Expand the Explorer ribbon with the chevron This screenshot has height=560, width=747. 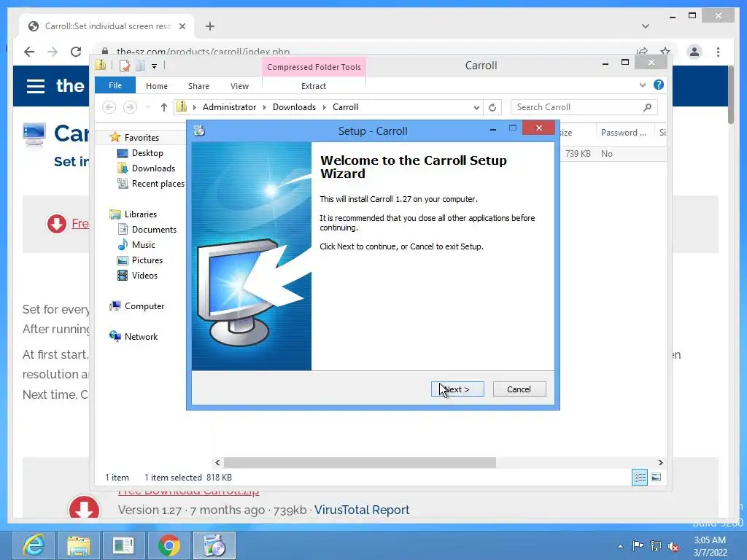(x=643, y=85)
